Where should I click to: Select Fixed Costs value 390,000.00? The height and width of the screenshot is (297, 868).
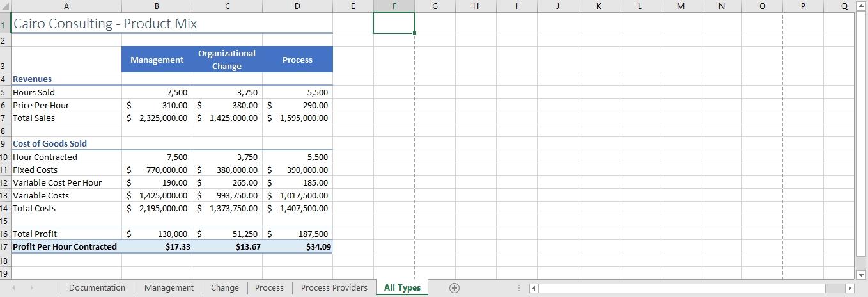point(297,170)
